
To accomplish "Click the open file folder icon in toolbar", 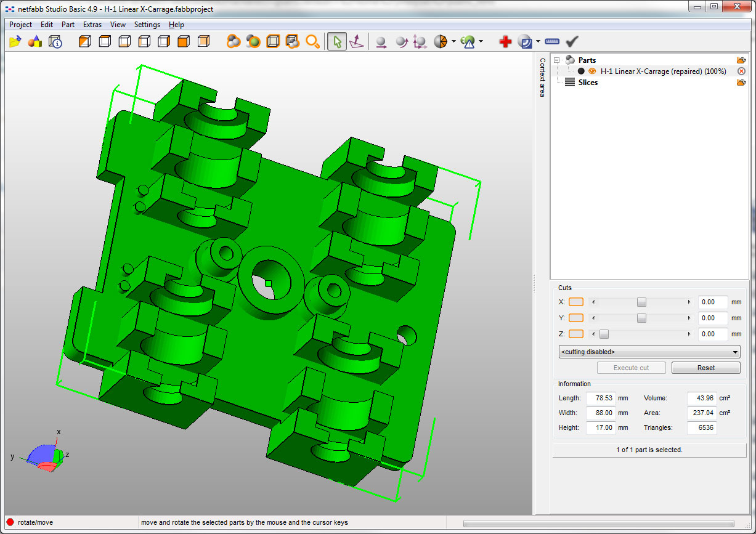I will [15, 41].
